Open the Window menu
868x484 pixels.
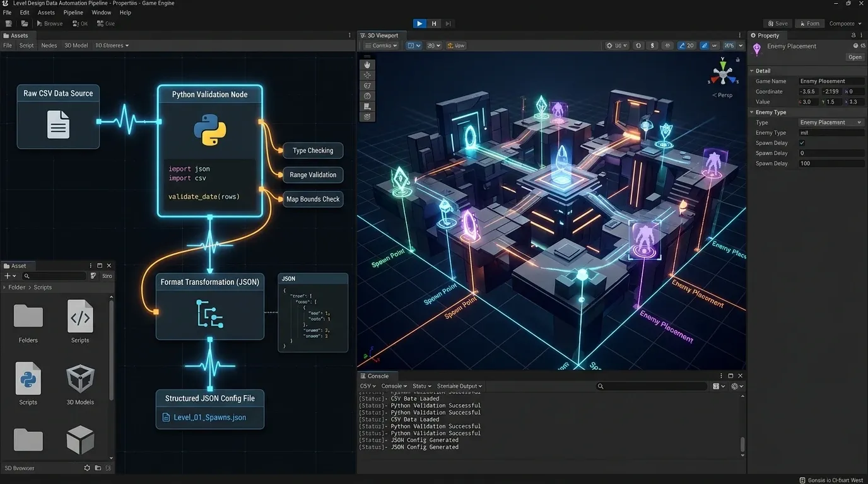point(102,13)
